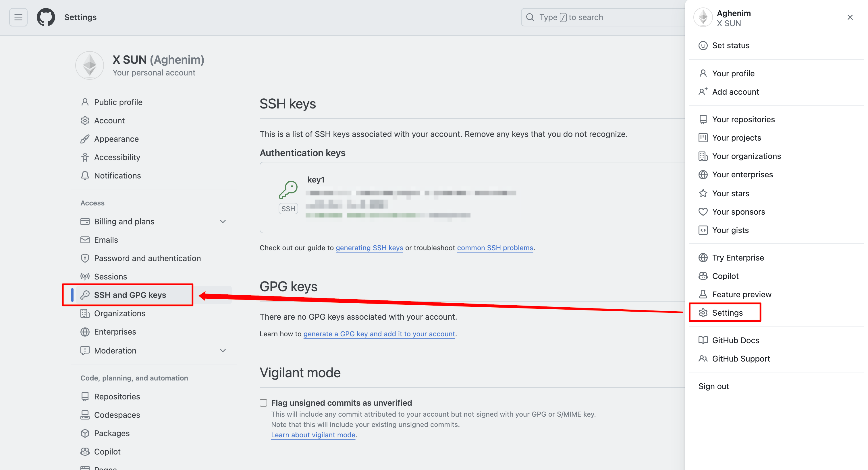This screenshot has width=868, height=470.
Task: Click the Your sponsors heart icon
Action: 703,212
